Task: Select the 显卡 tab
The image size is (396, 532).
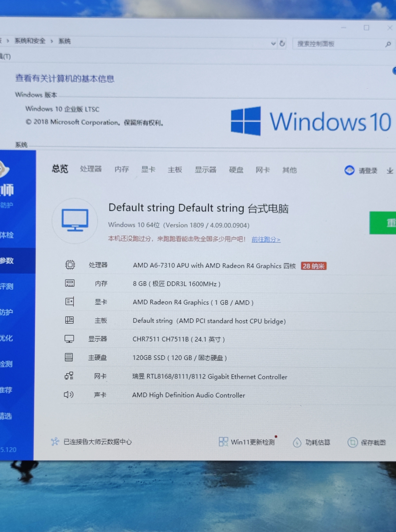Action: (148, 169)
